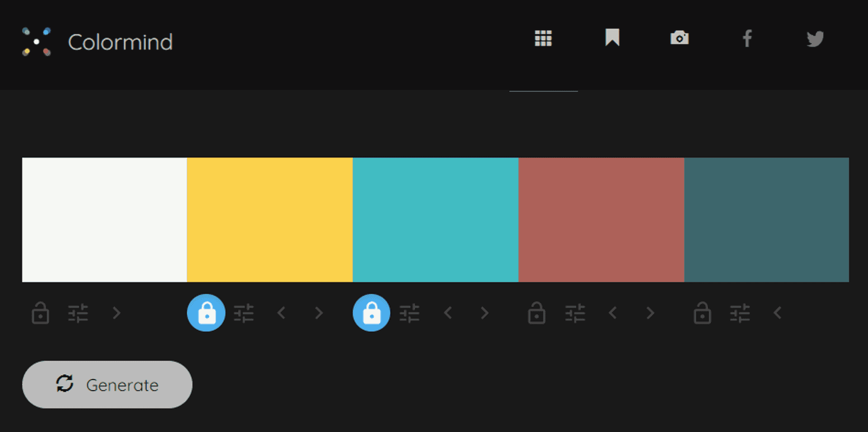The image size is (868, 432).
Task: Unlock the turquoise color
Action: (x=372, y=313)
